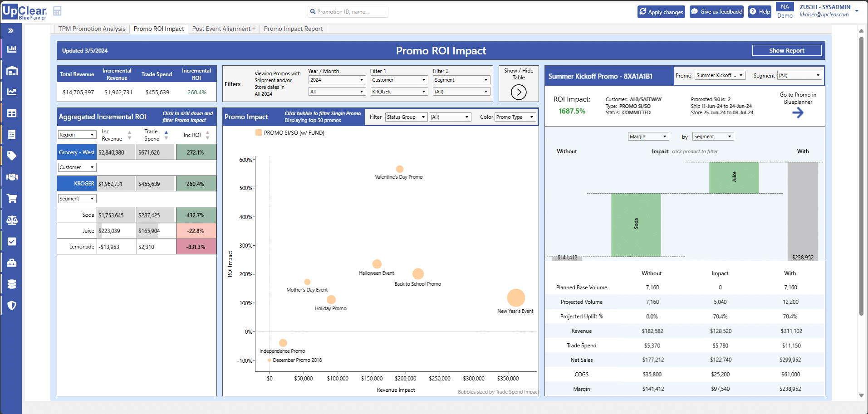868x414 pixels.
Task: Open the Filter 2 Segment dropdown
Action: [x=461, y=80]
